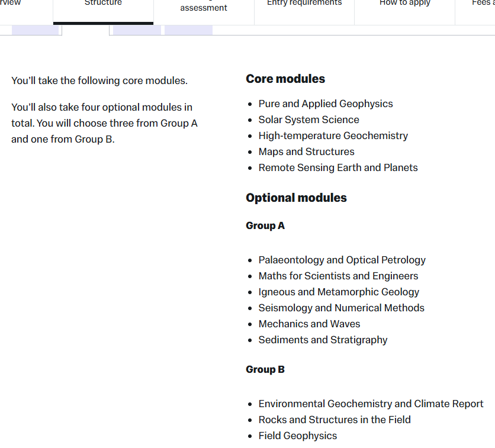Click the Optional modules heading
This screenshot has width=495, height=448.
[x=296, y=198]
